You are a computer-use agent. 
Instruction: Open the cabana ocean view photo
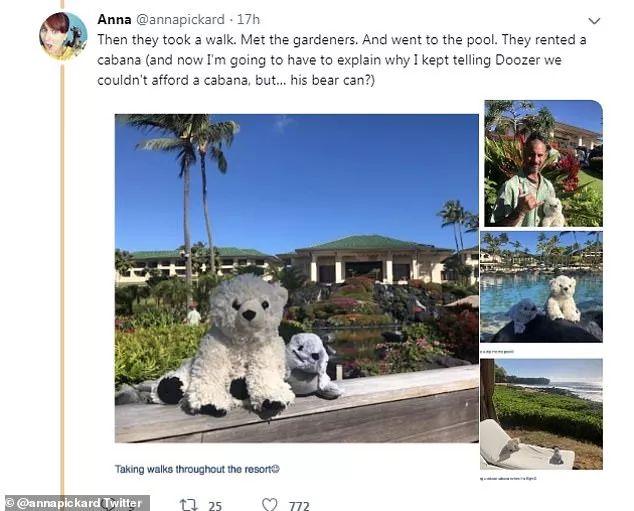tap(541, 414)
